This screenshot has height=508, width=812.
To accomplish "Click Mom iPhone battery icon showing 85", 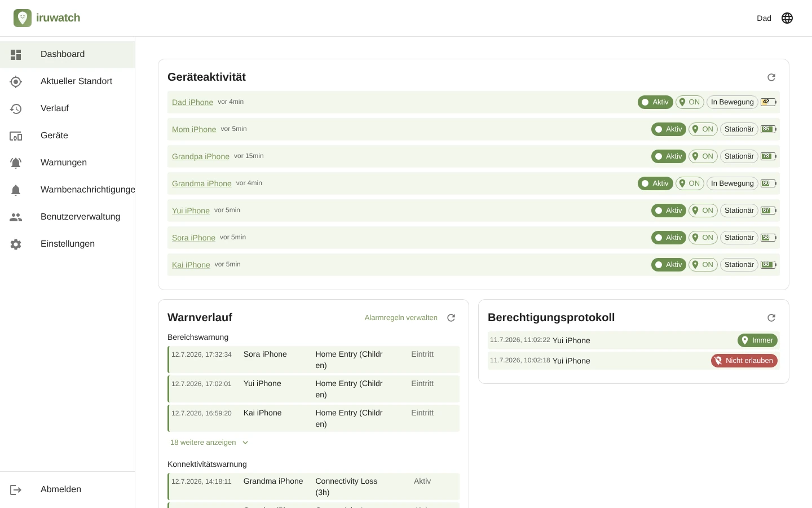I will pyautogui.click(x=769, y=129).
